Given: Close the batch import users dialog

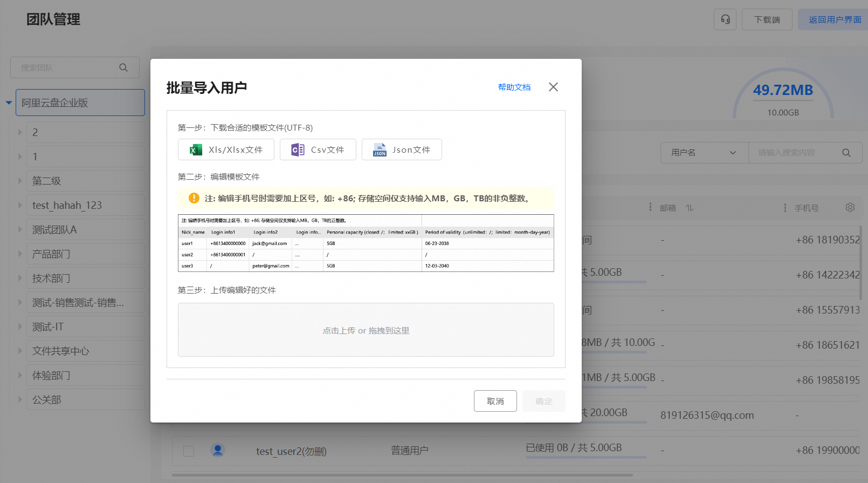Looking at the screenshot, I should 553,87.
